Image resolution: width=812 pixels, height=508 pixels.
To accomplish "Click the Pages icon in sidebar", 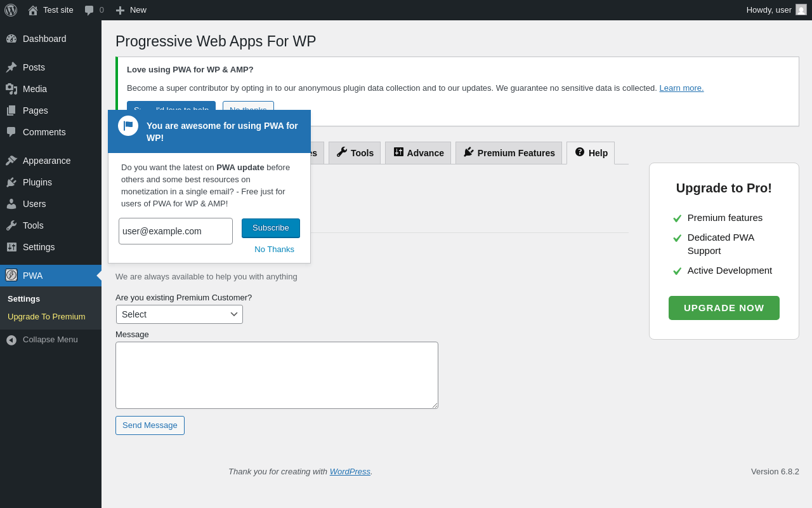I will click(11, 110).
